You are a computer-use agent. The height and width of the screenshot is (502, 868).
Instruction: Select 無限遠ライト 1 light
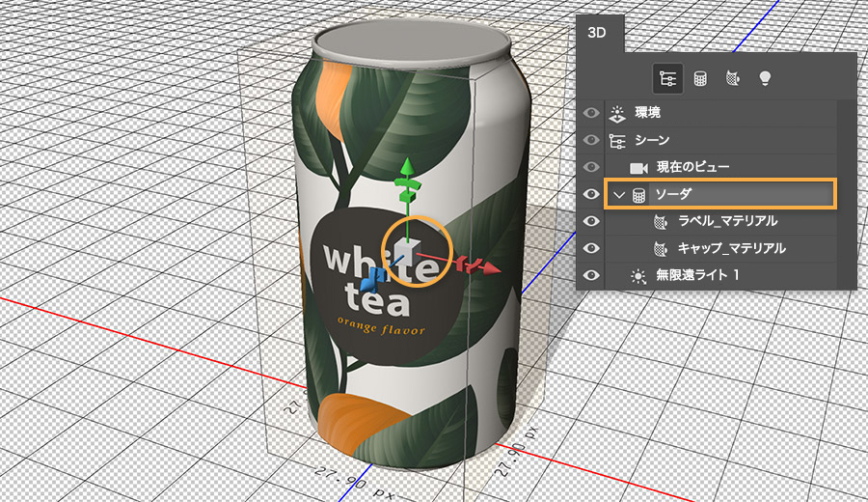[720, 275]
